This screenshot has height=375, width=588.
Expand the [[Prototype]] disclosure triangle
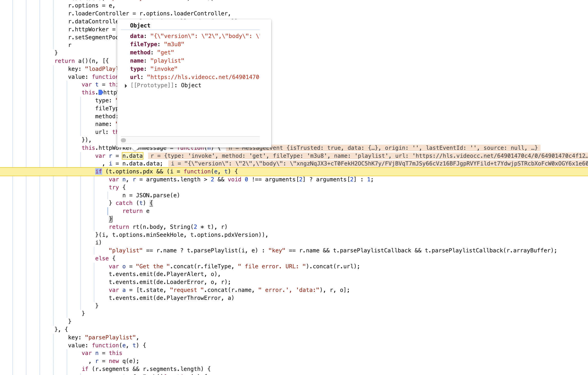coord(126,86)
